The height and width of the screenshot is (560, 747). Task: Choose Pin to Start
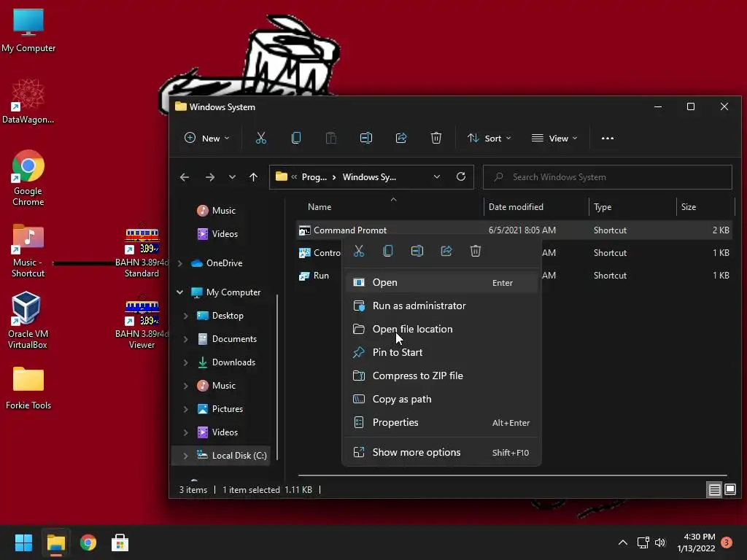[x=441, y=352]
